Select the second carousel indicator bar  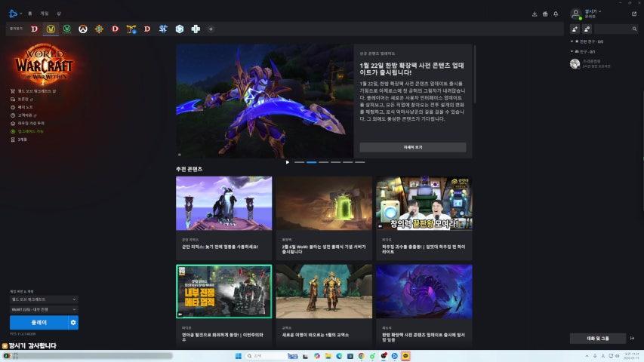point(311,162)
